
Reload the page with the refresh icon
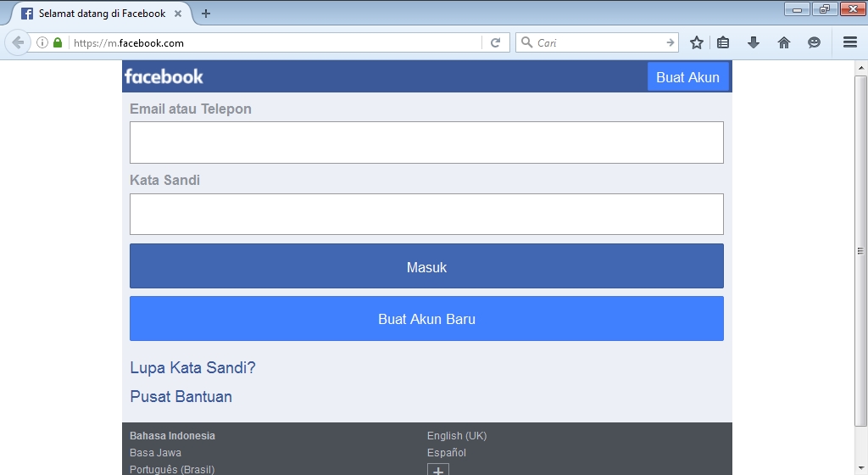(495, 42)
